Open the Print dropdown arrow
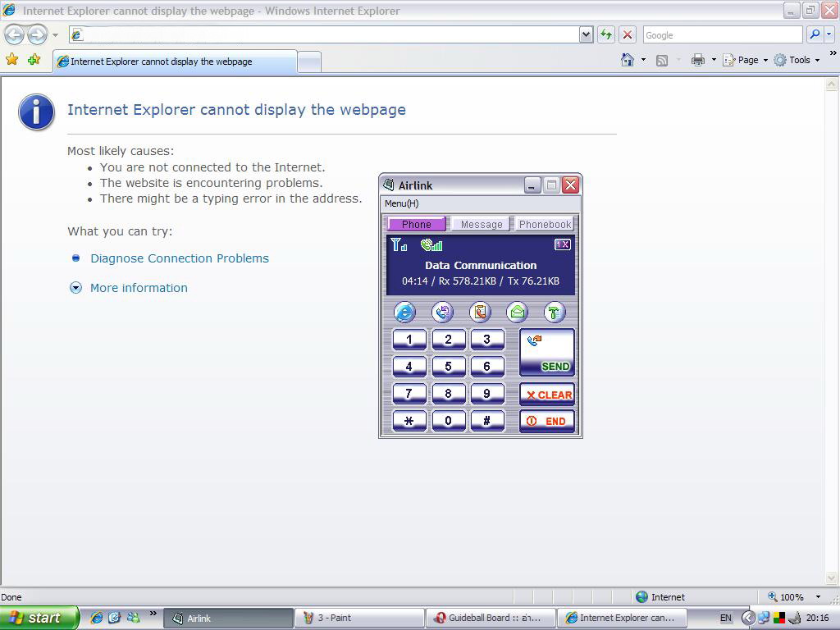840x630 pixels. [714, 60]
